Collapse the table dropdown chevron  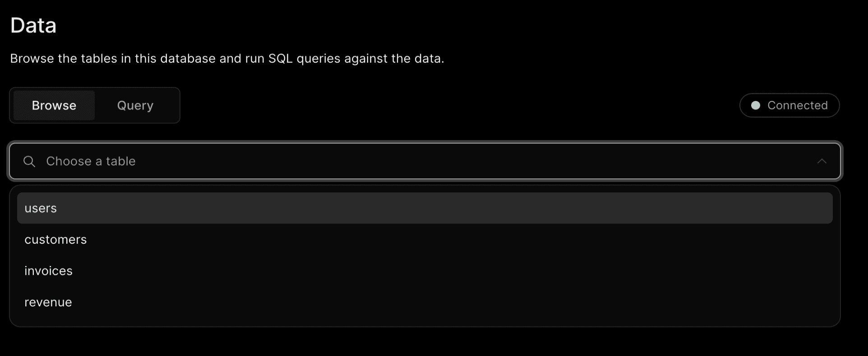[822, 161]
